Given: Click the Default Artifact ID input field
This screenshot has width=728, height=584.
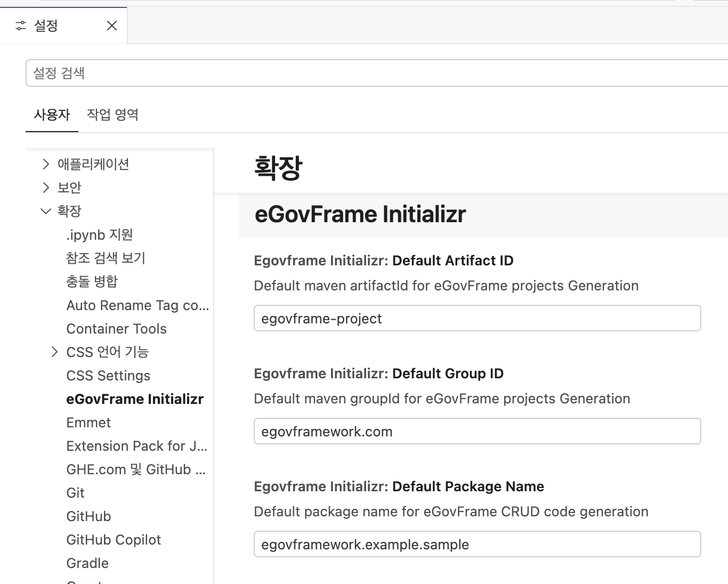Looking at the screenshot, I should [477, 318].
